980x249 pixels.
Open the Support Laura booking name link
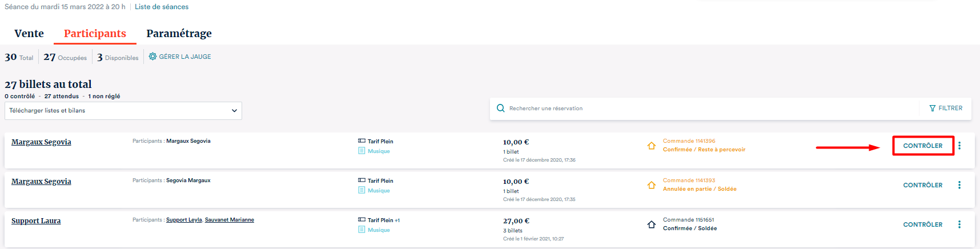coord(36,221)
